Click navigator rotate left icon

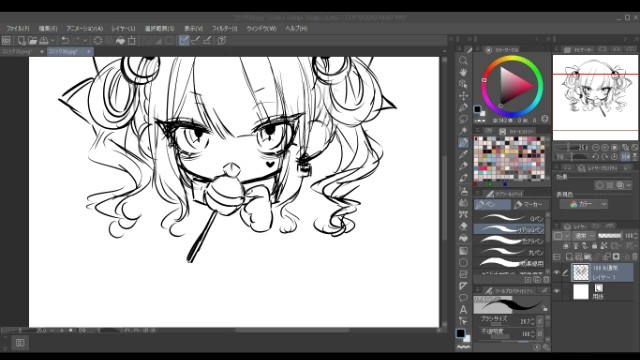596,157
